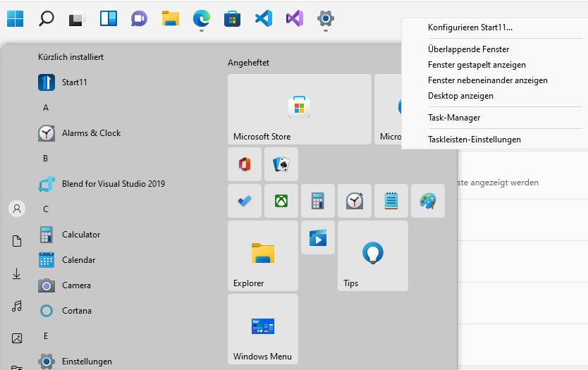Choose Fenster gestapelt anzeigen
Viewport: 588px width, 370px height.
pos(477,65)
